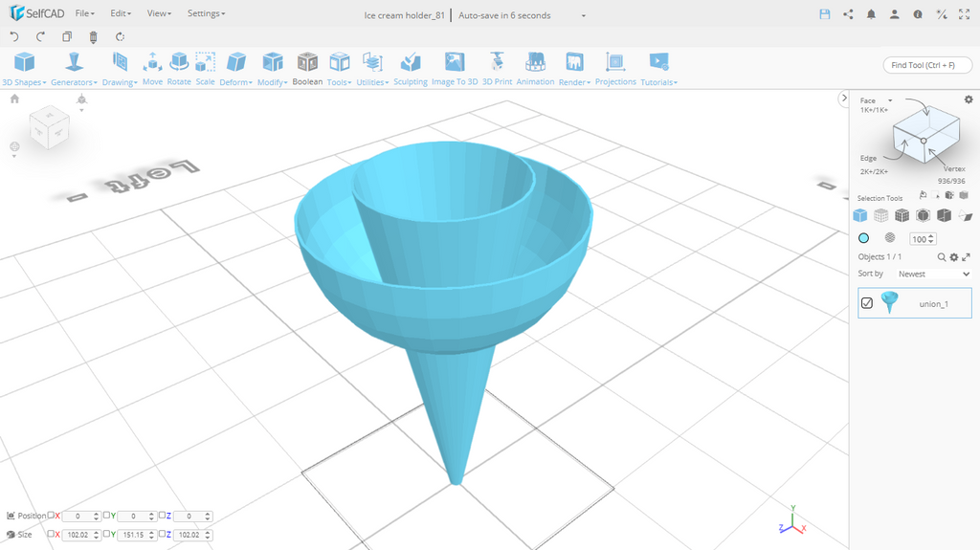
Task: Open the Settings menu
Action: (207, 13)
